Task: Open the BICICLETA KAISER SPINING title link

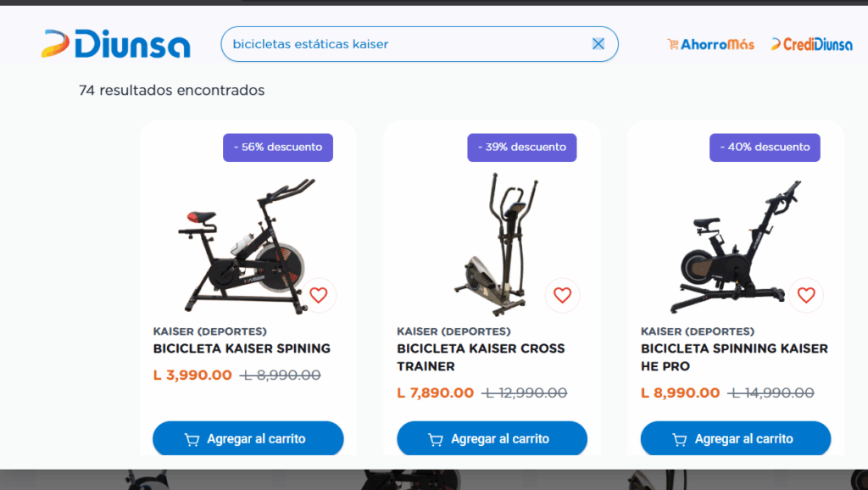Action: pyautogui.click(x=242, y=348)
